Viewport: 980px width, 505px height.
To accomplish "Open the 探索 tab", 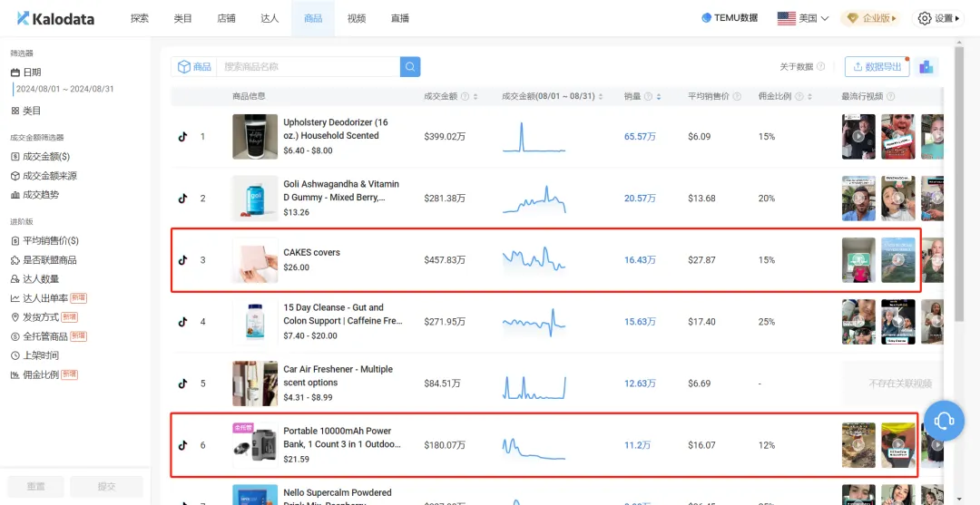I will 140,18.
